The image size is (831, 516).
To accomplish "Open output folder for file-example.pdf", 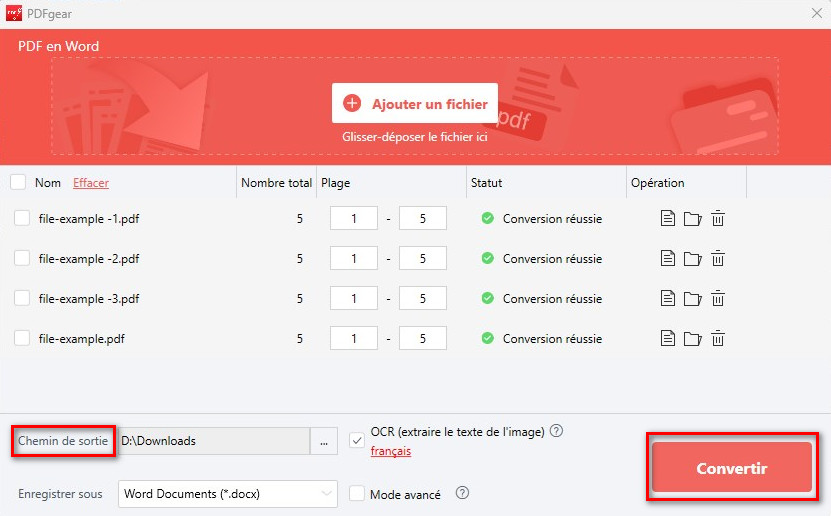I will tap(692, 339).
